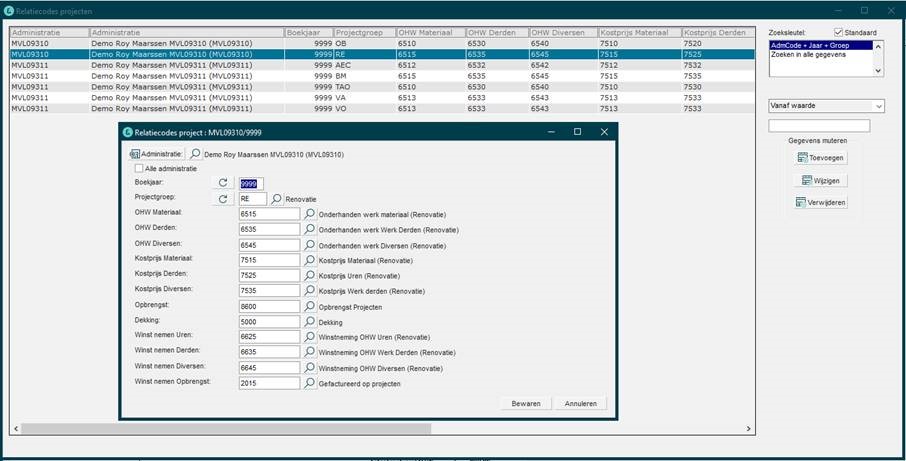Click search icon for Winst nemen Opbrengst
Image resolution: width=906 pixels, height=461 pixels.
[x=310, y=382]
